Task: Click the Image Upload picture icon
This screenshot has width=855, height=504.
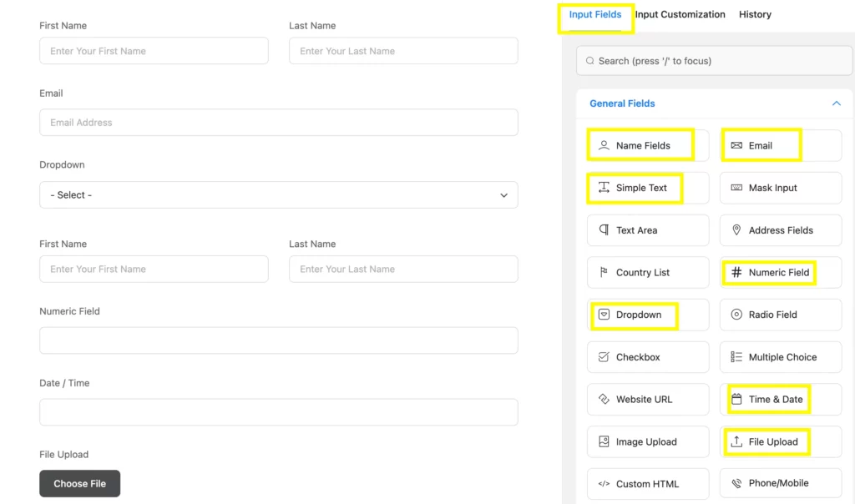Action: [x=604, y=441]
